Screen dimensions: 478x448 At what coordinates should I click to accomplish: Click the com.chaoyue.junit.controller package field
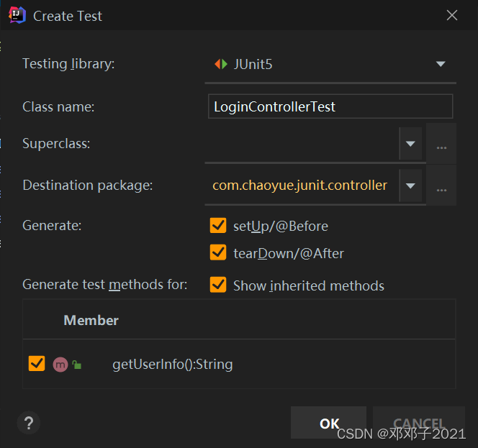coord(302,186)
